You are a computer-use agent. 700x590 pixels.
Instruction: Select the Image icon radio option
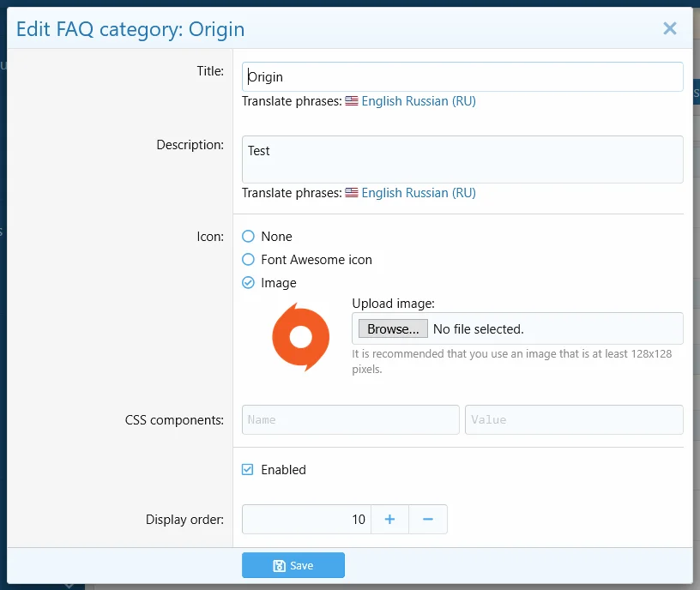[249, 283]
